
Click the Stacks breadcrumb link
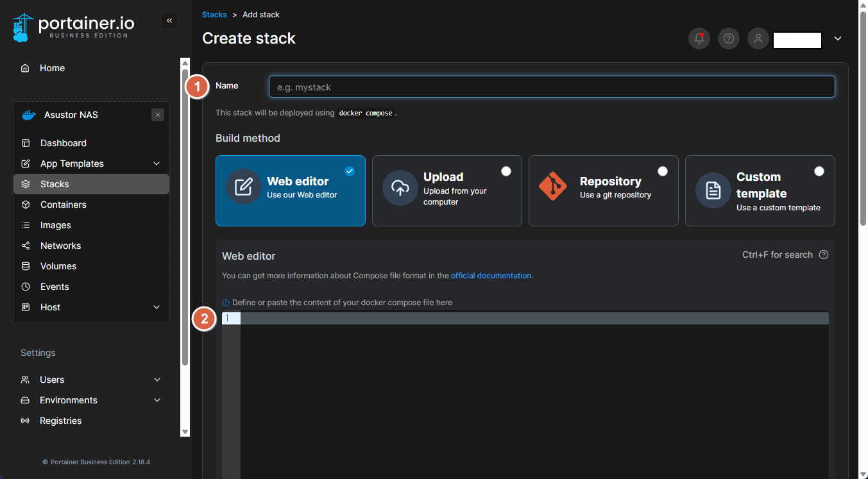[214, 15]
